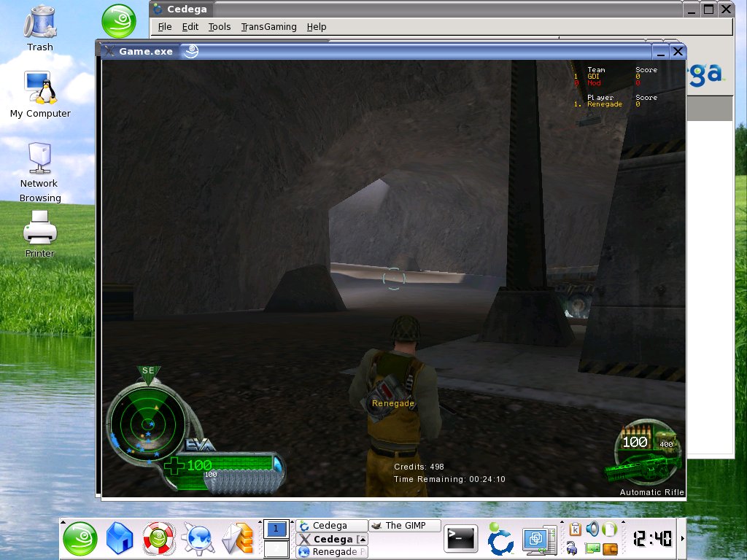Open the My Computer desktop icon
Image resolution: width=747 pixels, height=560 pixels.
[x=40, y=95]
